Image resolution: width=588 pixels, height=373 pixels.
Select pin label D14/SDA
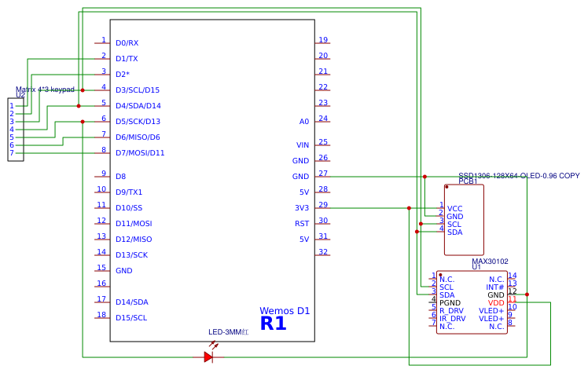(132, 302)
